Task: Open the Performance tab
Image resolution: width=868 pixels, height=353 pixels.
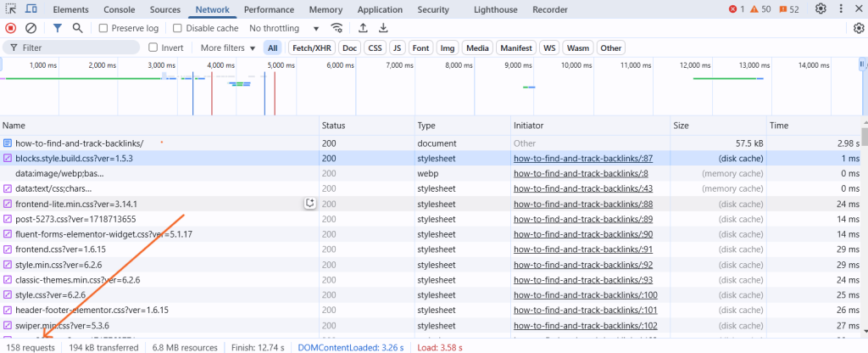Action: pyautogui.click(x=268, y=9)
